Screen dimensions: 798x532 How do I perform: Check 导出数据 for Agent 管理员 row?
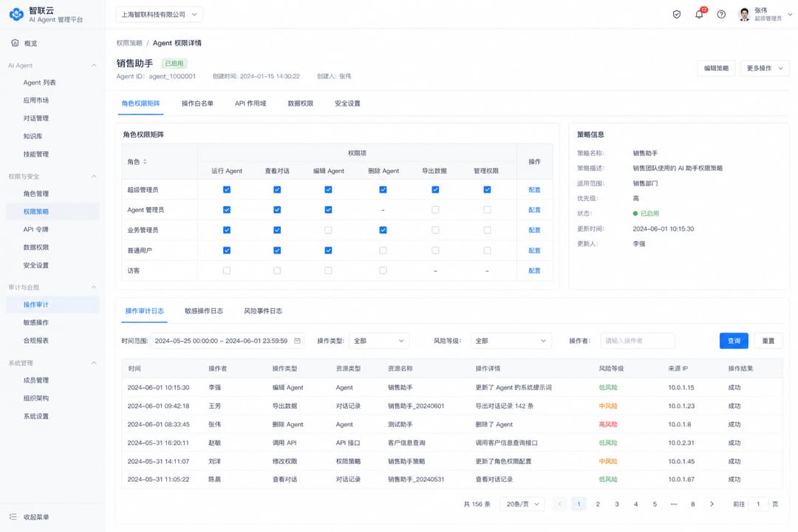pos(435,210)
